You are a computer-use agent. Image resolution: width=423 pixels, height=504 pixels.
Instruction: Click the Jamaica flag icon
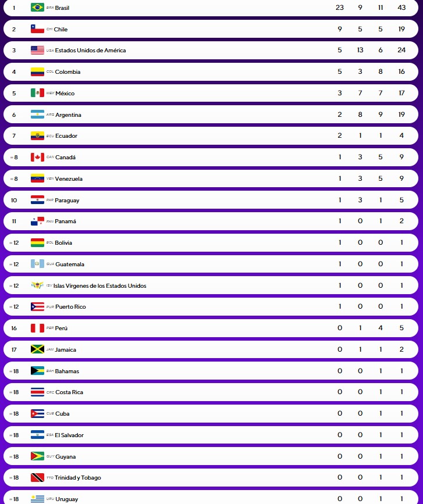37,349
